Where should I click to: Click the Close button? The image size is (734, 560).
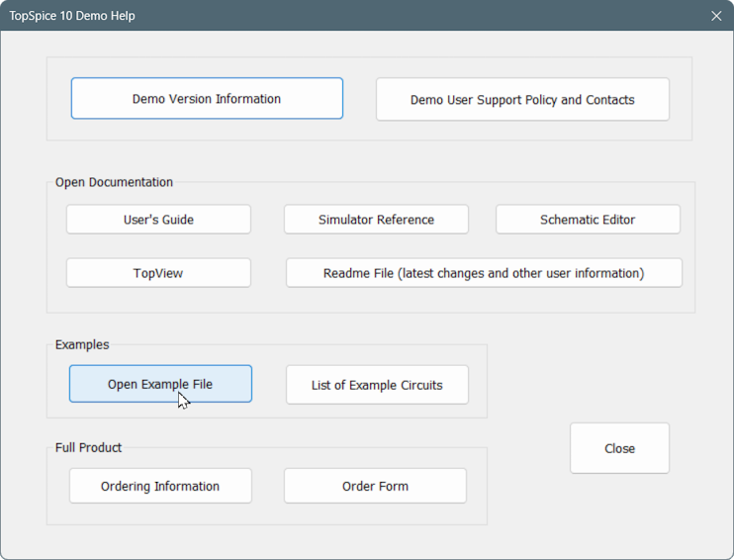(620, 448)
